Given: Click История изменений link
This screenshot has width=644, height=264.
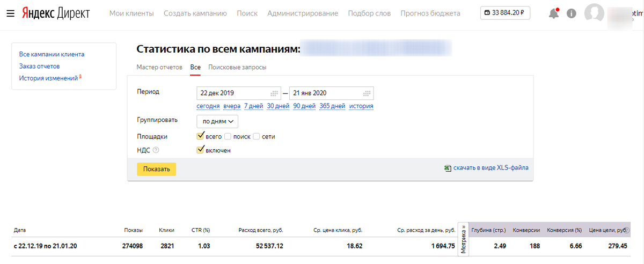Looking at the screenshot, I should point(49,78).
